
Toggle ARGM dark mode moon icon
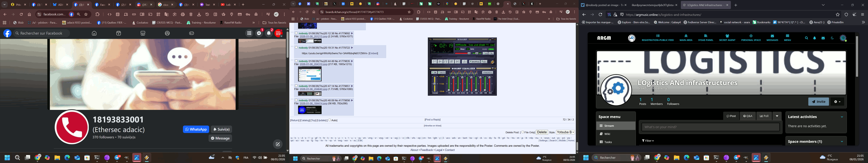click(832, 38)
